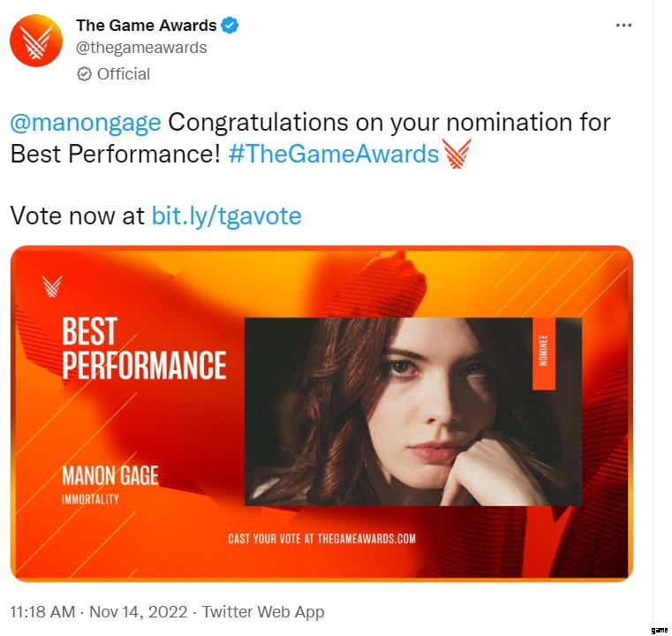Open the @thegameawards handle link
This screenshot has height=636, width=672.
[x=141, y=48]
